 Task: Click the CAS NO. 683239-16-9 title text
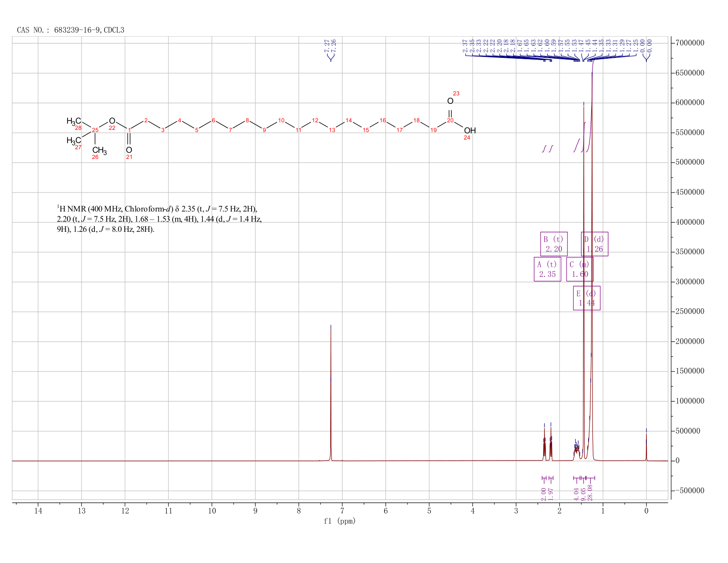click(x=71, y=30)
